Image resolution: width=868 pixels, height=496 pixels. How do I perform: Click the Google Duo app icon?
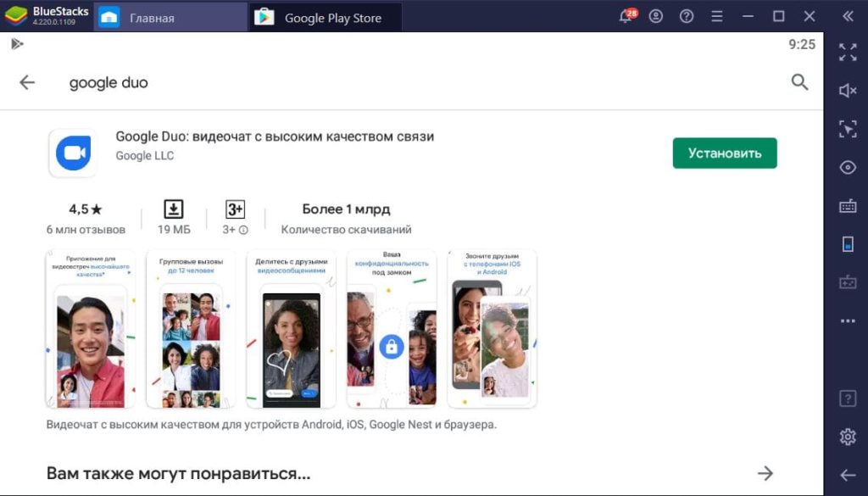[73, 153]
